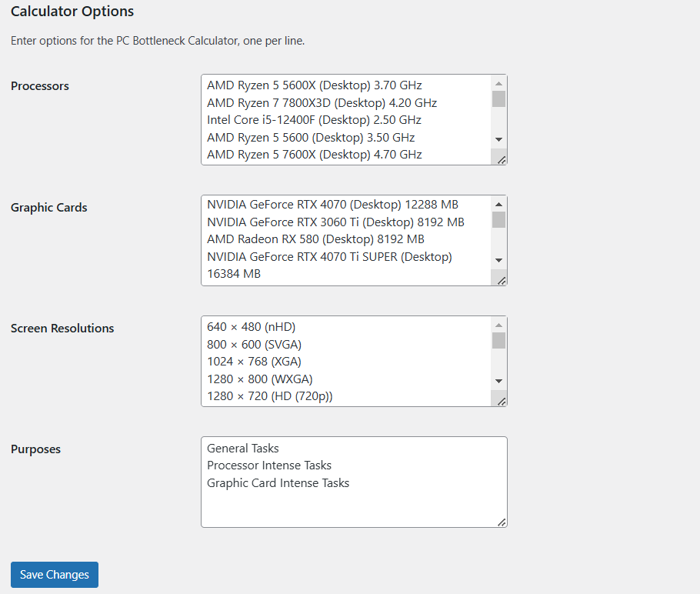Click the 16384 MB text line
The image size is (700, 594).
click(x=234, y=274)
